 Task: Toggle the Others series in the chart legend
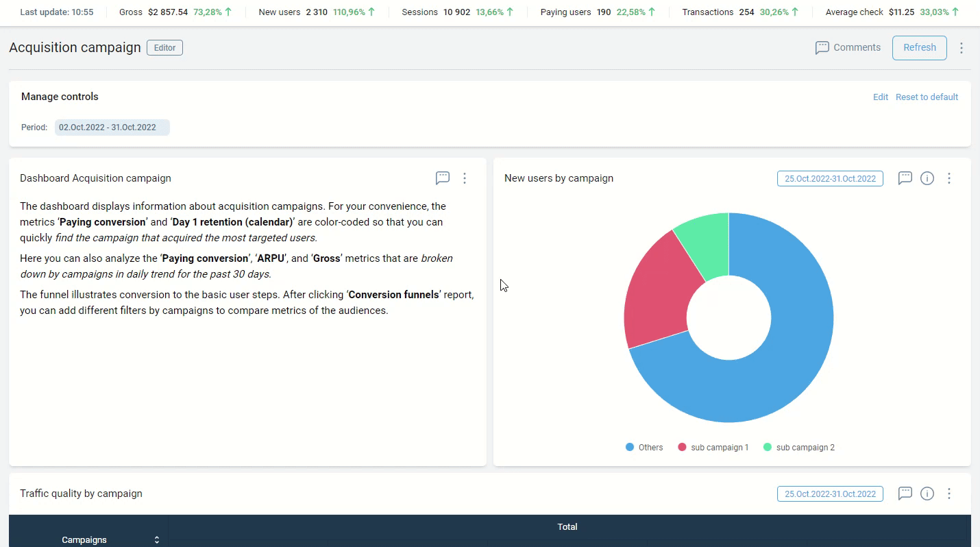[x=644, y=448]
